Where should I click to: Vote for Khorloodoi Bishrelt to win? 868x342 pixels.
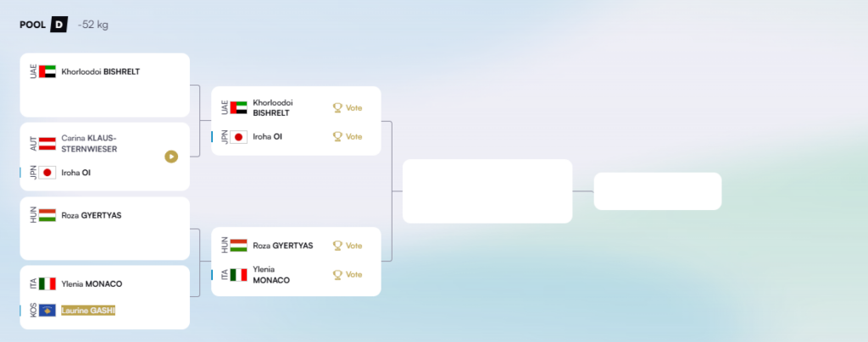347,108
